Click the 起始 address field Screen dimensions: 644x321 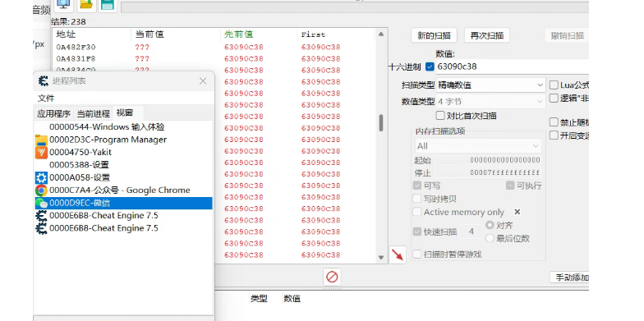(488, 160)
